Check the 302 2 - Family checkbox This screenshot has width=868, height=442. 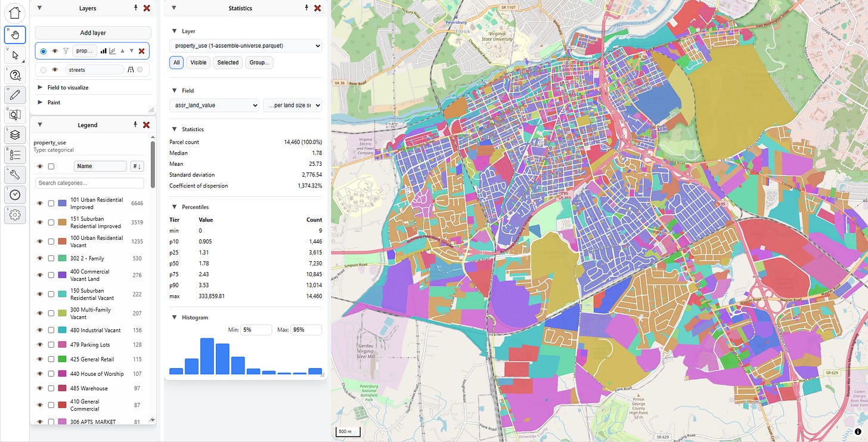[x=51, y=258]
